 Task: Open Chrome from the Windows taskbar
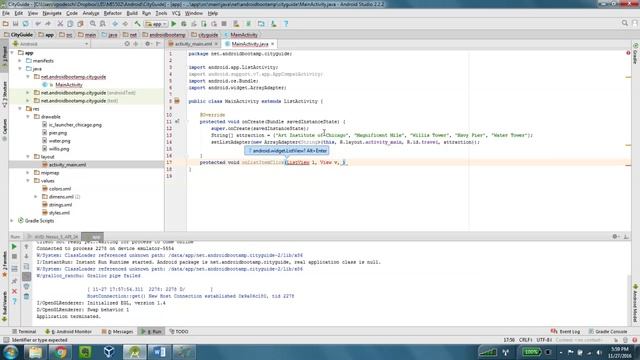coord(61,352)
